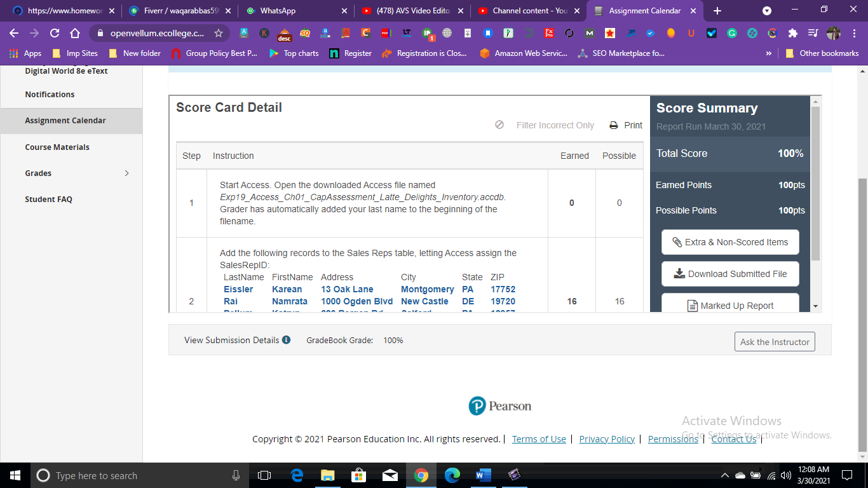Open Task View on the taskbar
The width and height of the screenshot is (868, 488).
264,475
